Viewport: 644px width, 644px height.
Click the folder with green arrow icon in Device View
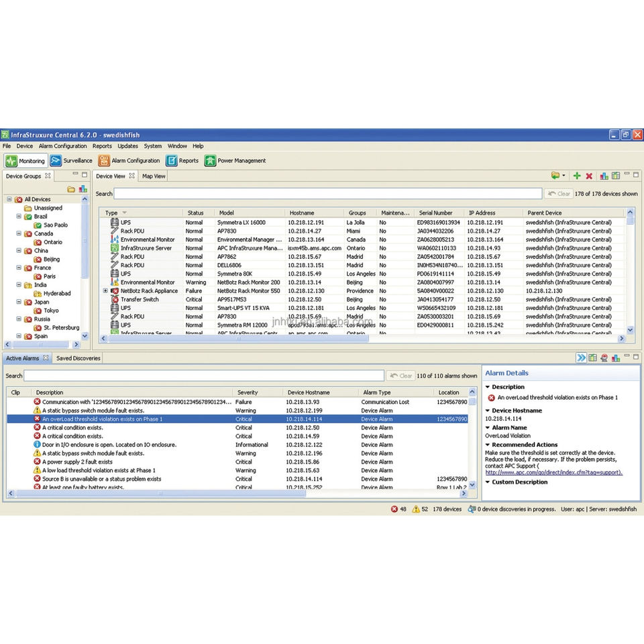coord(555,176)
